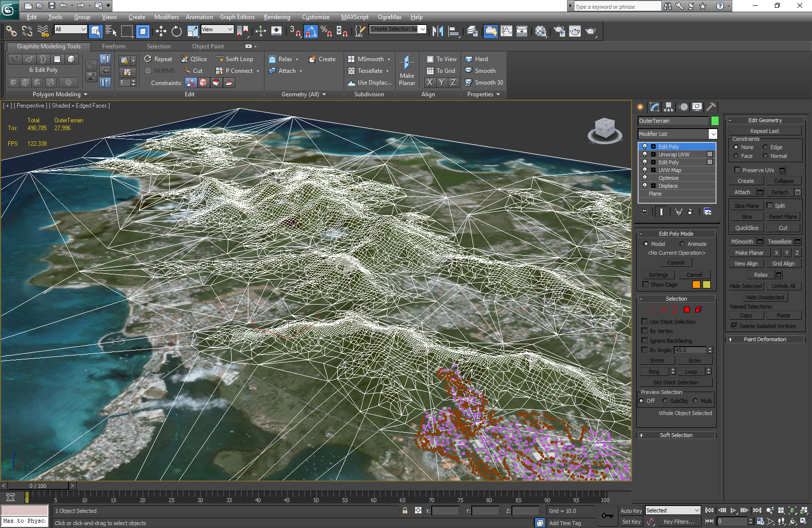This screenshot has height=528, width=812.
Task: Expand the Soft Selection rollout
Action: point(676,435)
